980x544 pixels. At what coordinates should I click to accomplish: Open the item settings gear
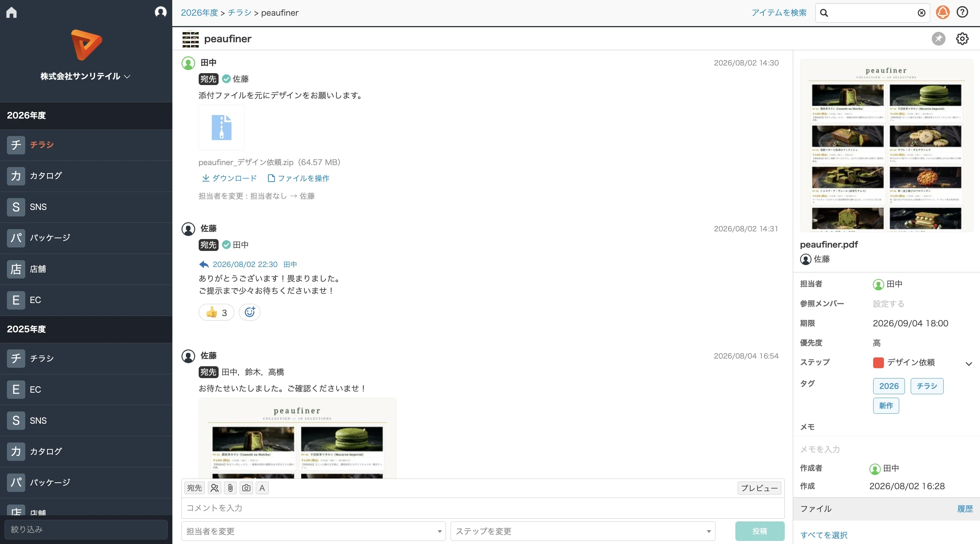(962, 39)
